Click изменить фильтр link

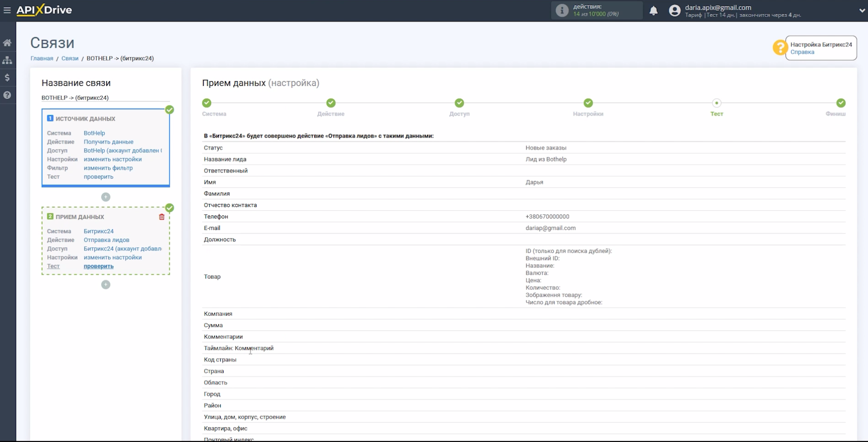coord(108,168)
